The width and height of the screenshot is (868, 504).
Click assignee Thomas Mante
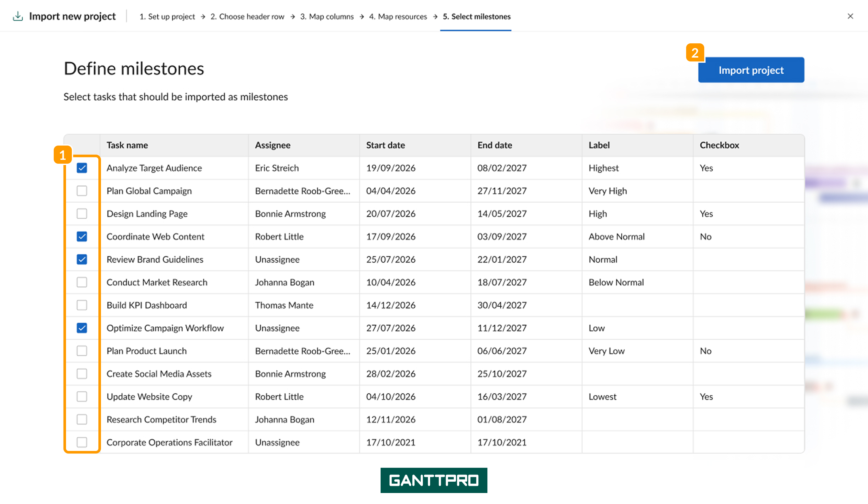pos(284,305)
